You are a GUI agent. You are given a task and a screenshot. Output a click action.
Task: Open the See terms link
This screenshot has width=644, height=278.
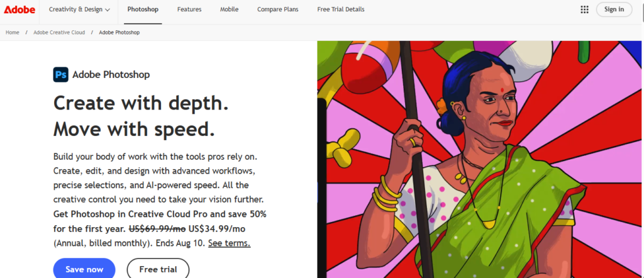click(x=229, y=243)
